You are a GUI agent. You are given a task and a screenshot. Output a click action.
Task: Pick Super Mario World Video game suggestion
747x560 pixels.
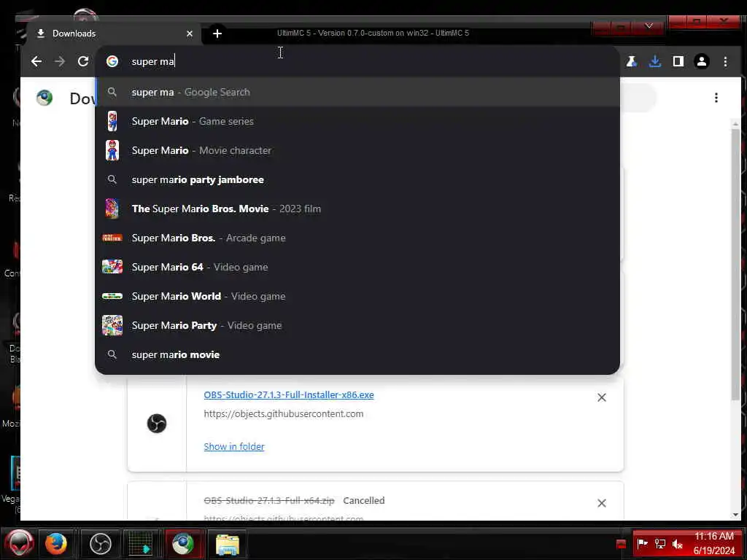357,296
